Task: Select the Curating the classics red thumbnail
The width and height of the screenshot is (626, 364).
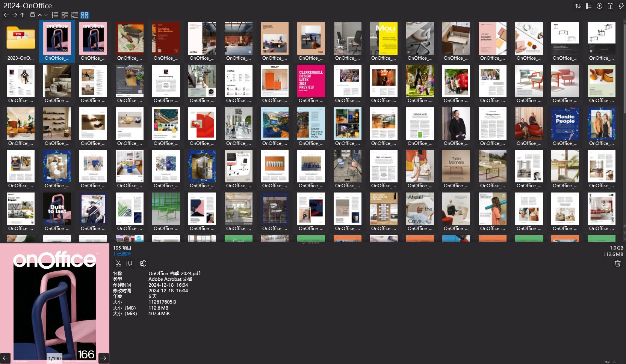Action: (166, 38)
